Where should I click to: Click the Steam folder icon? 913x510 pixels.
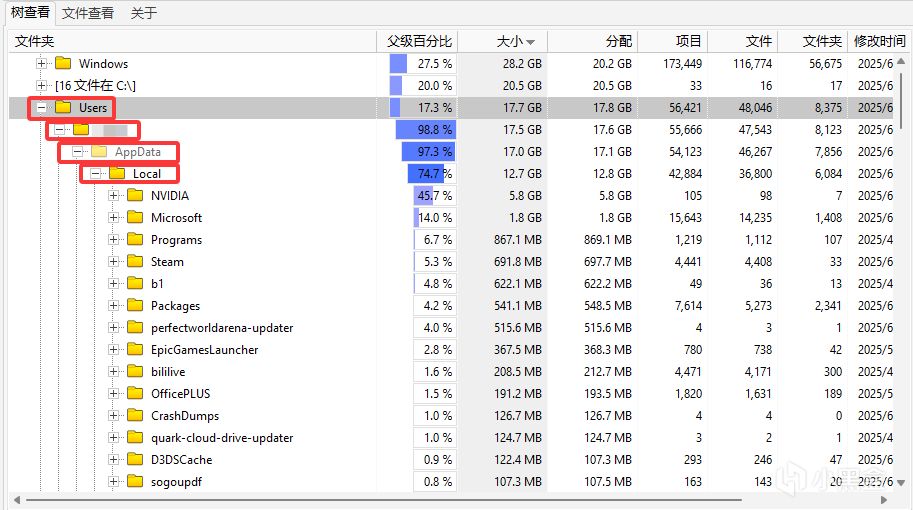(135, 261)
